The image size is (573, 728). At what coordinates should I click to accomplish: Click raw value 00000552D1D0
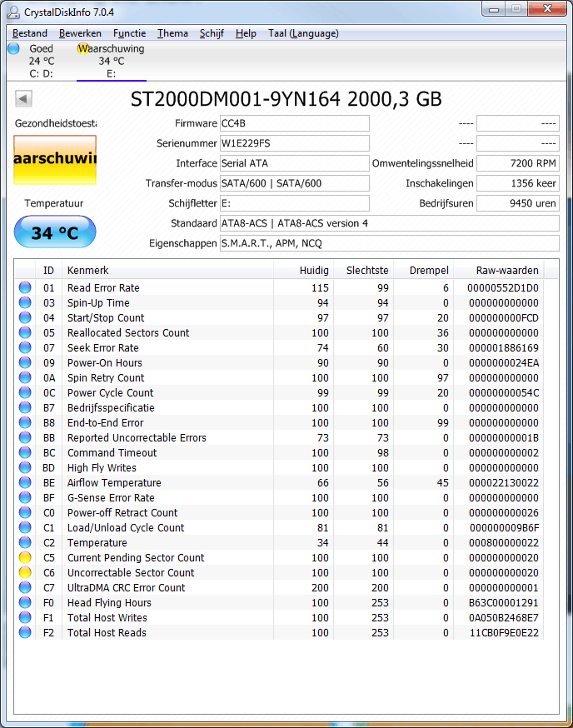503,288
